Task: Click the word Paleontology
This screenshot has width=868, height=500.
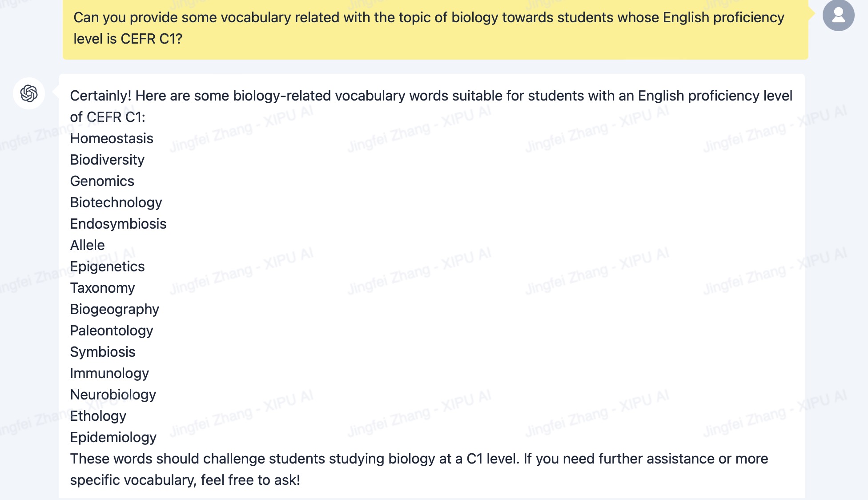Action: click(x=112, y=331)
